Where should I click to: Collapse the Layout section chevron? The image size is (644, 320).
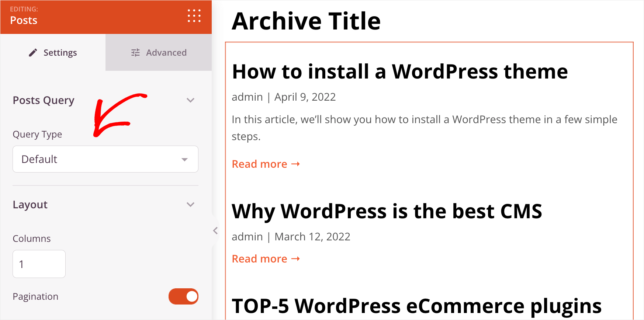[190, 205]
